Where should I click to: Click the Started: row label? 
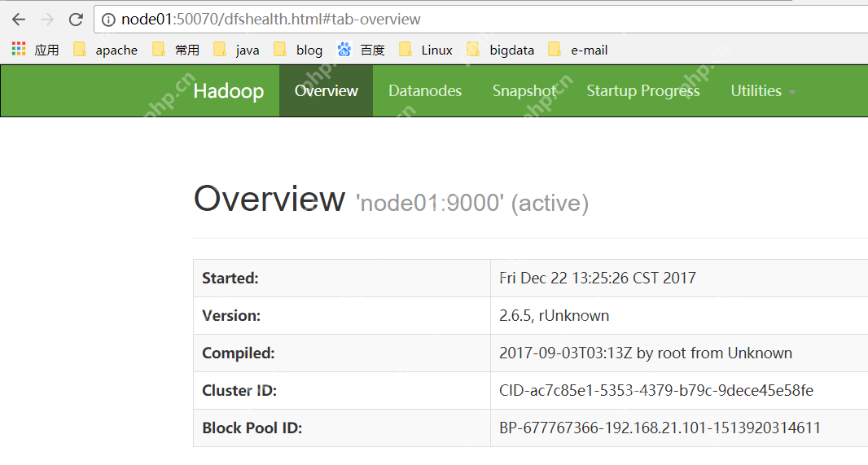coord(230,278)
